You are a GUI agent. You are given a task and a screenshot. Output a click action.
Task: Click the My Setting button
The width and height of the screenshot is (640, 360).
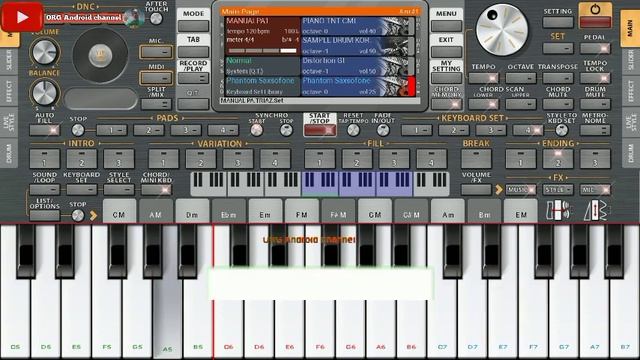tap(446, 78)
